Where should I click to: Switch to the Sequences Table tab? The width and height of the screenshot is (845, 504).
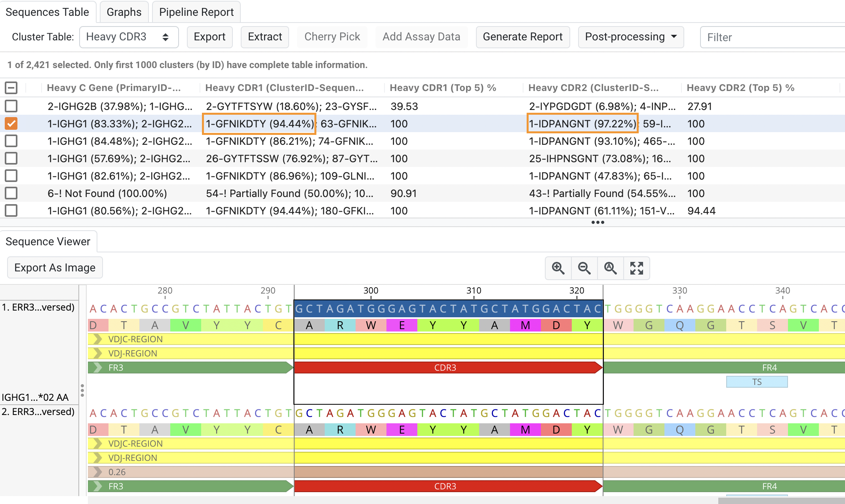48,12
